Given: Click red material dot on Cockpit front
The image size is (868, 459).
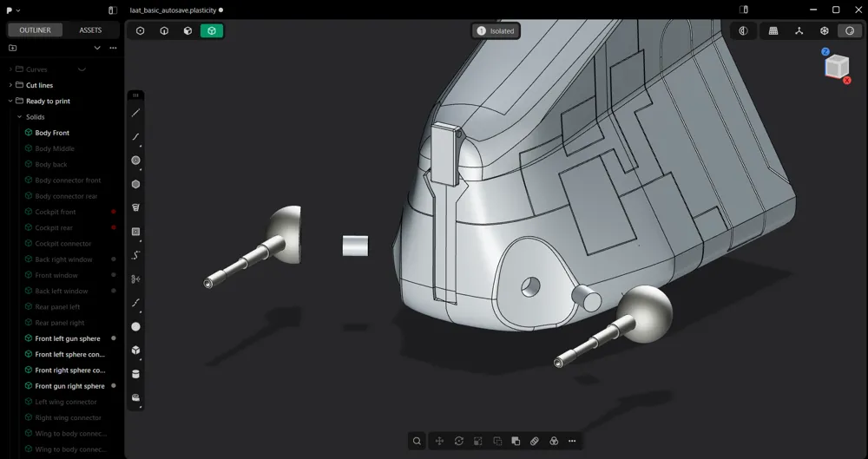Looking at the screenshot, I should 114,212.
